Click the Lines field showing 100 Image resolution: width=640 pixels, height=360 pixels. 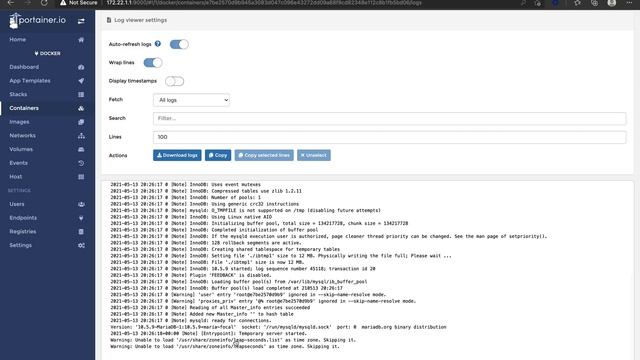pyautogui.click(x=389, y=137)
